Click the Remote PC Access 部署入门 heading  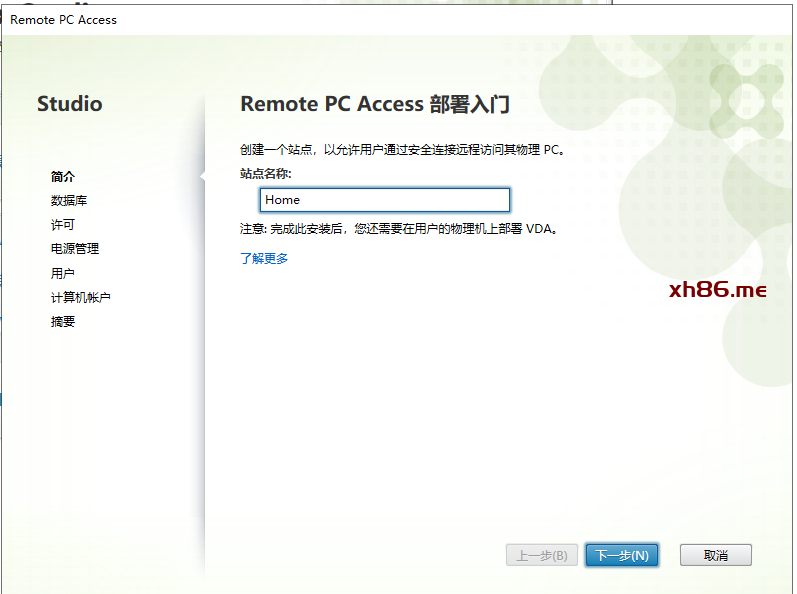pyautogui.click(x=375, y=104)
